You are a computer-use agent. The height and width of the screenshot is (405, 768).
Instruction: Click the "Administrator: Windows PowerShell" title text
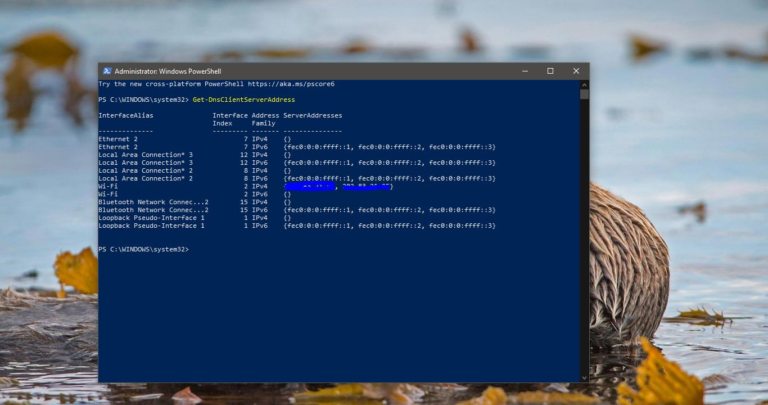(168, 71)
